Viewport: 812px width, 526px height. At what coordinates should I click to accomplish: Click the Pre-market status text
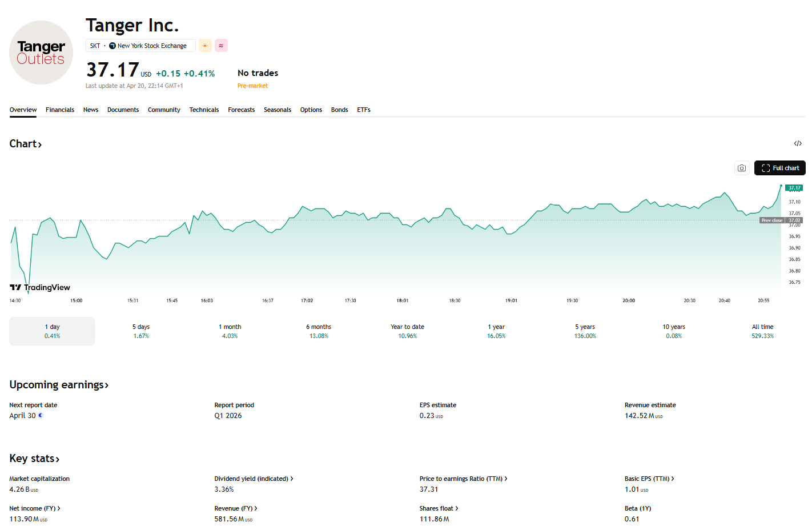pyautogui.click(x=252, y=86)
